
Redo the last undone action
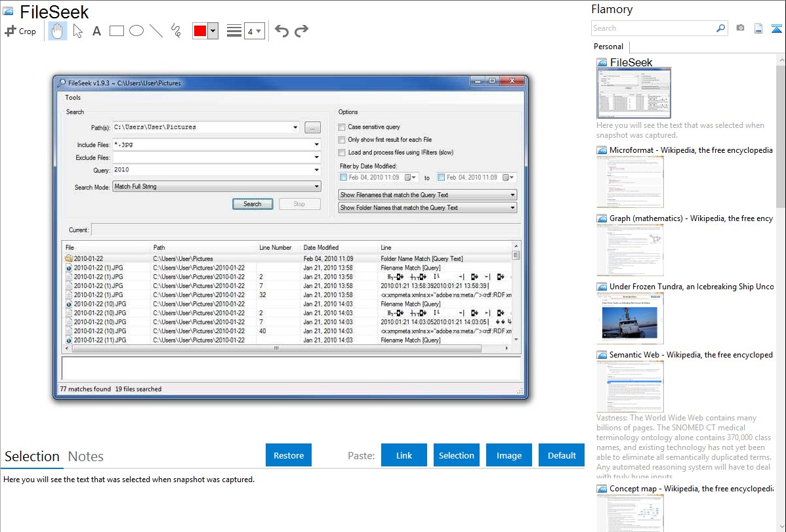click(x=301, y=31)
